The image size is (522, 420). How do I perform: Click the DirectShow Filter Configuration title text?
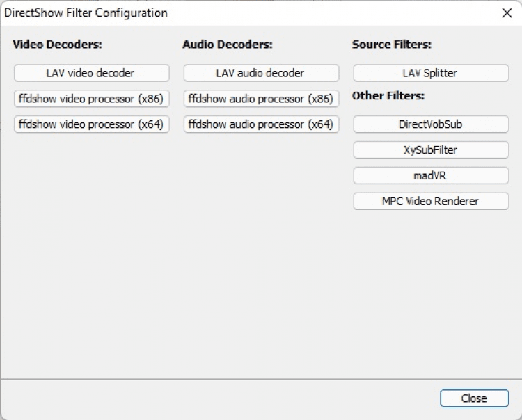tap(86, 13)
